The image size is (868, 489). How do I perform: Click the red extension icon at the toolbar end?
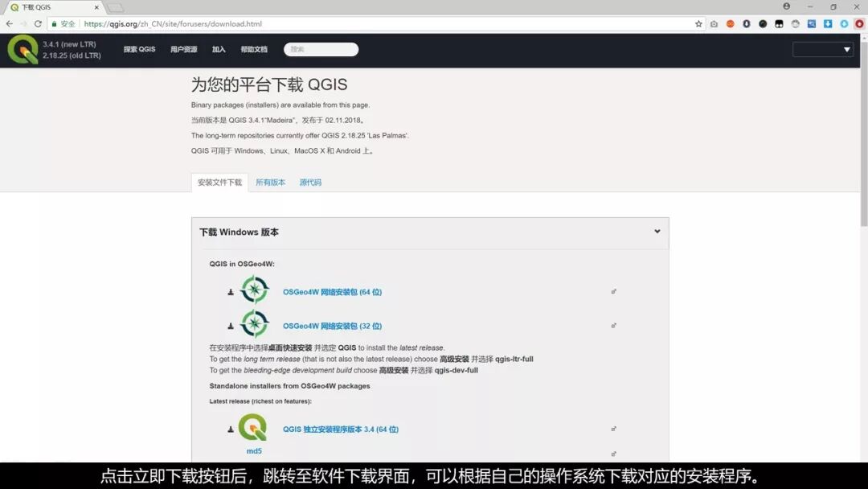click(x=859, y=24)
